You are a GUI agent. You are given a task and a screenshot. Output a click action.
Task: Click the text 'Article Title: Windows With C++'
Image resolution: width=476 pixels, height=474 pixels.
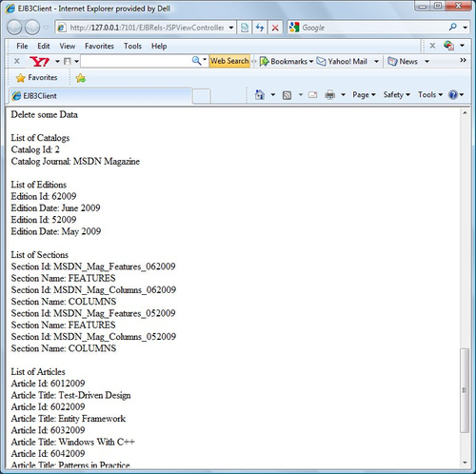(72, 442)
